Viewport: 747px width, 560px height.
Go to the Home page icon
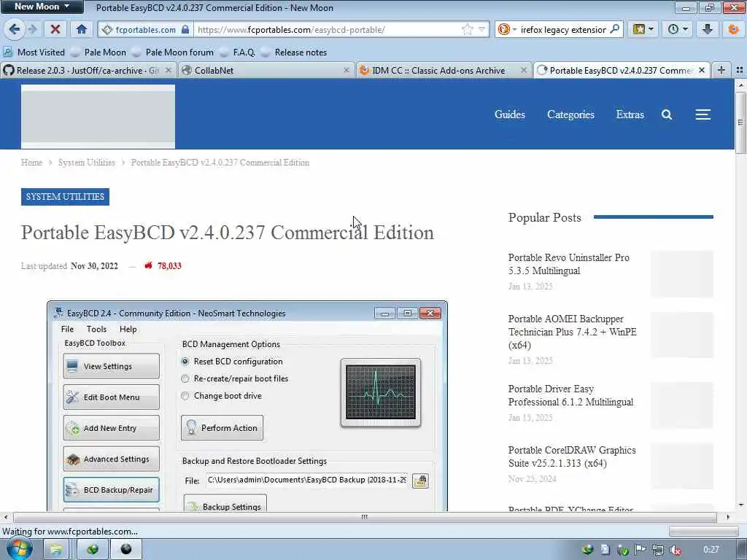pyautogui.click(x=82, y=29)
